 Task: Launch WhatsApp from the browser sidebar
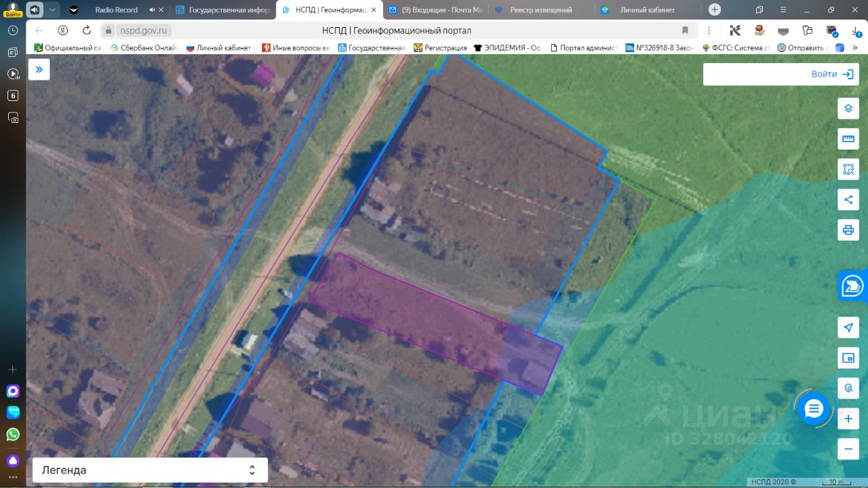[13, 434]
